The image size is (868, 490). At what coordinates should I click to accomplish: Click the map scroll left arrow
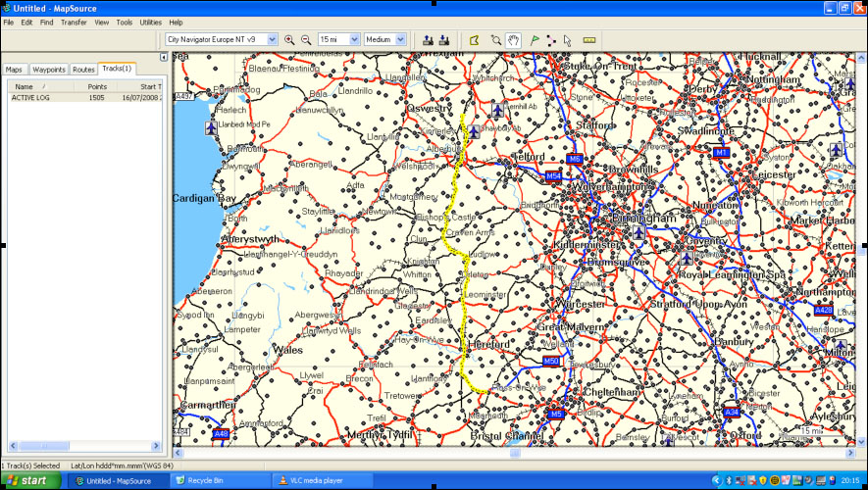click(x=178, y=453)
